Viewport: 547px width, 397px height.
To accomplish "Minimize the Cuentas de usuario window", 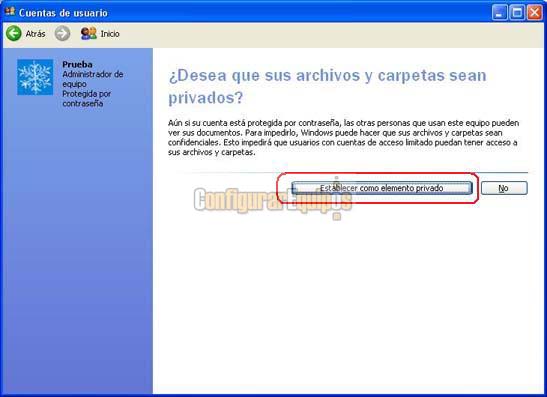I will 500,13.
